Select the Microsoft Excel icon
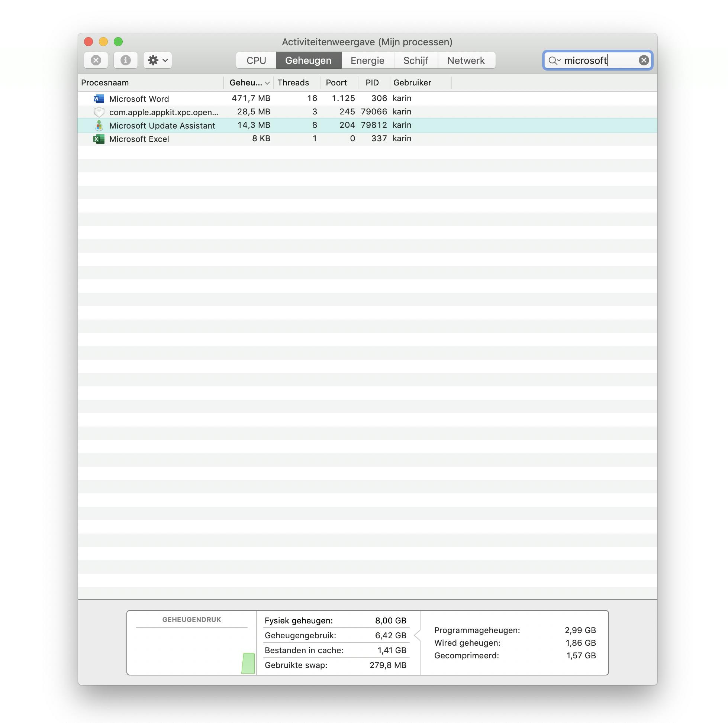728x723 pixels. pos(99,139)
